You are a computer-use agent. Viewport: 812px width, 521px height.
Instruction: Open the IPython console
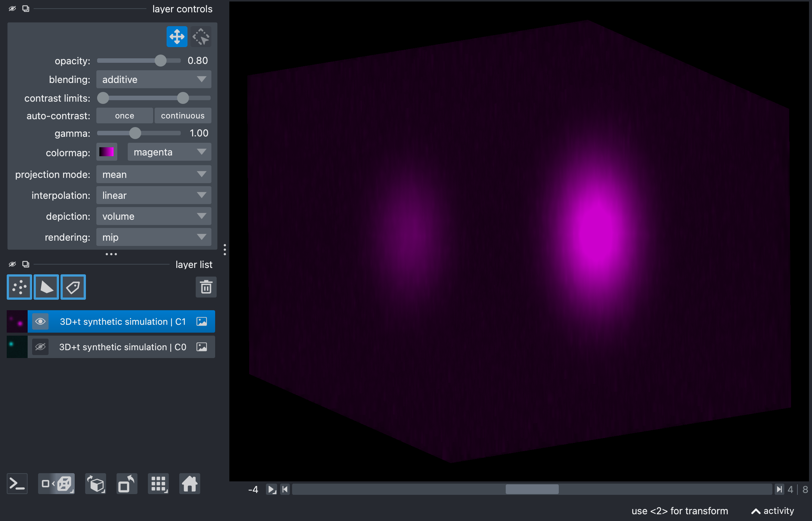17,484
